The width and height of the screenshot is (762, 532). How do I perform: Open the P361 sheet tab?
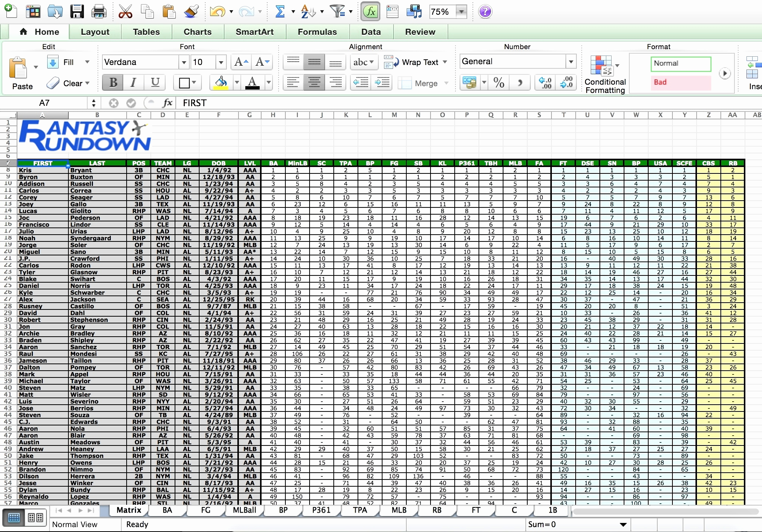coord(321,510)
